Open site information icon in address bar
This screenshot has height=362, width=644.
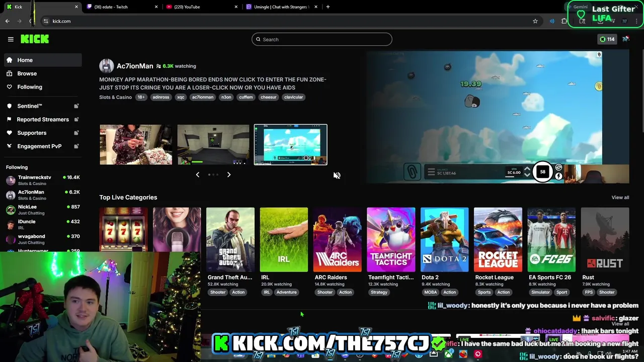46,21
